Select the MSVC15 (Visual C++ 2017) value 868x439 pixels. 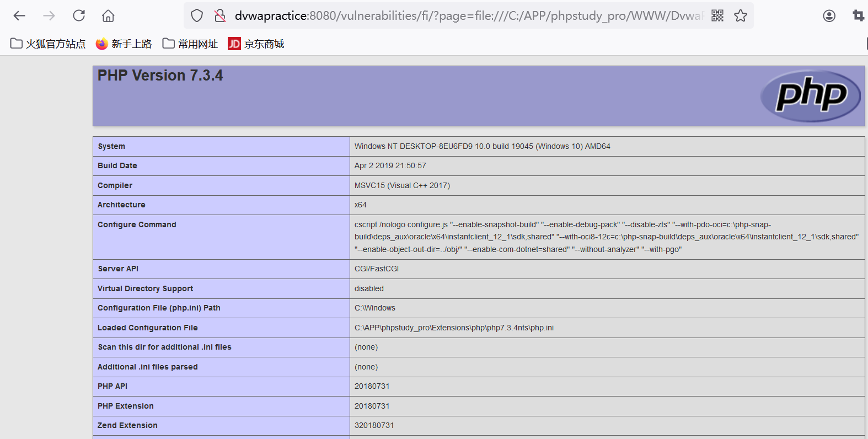tap(403, 185)
